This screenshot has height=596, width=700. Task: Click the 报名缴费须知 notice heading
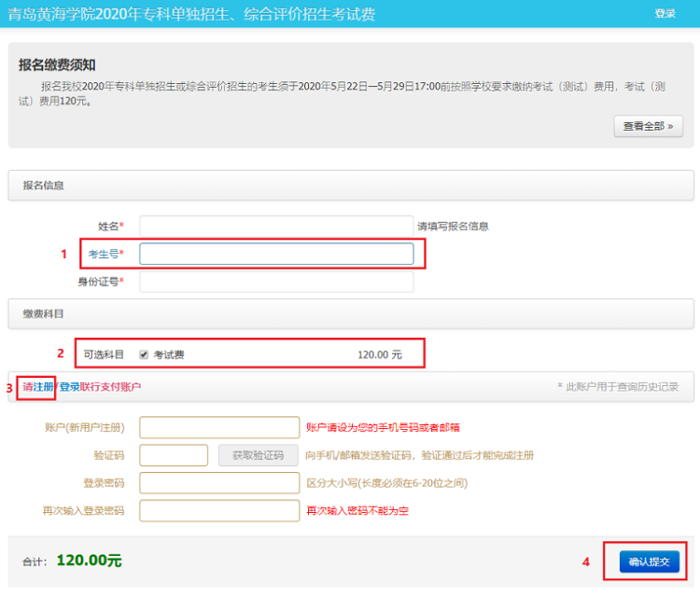tap(57, 64)
